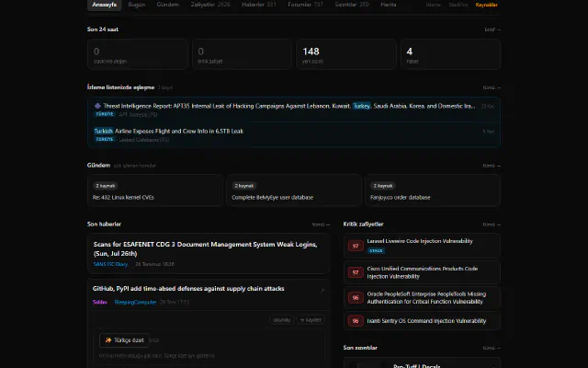Select the 0 kritik zafiyet stat card

pos(242,54)
